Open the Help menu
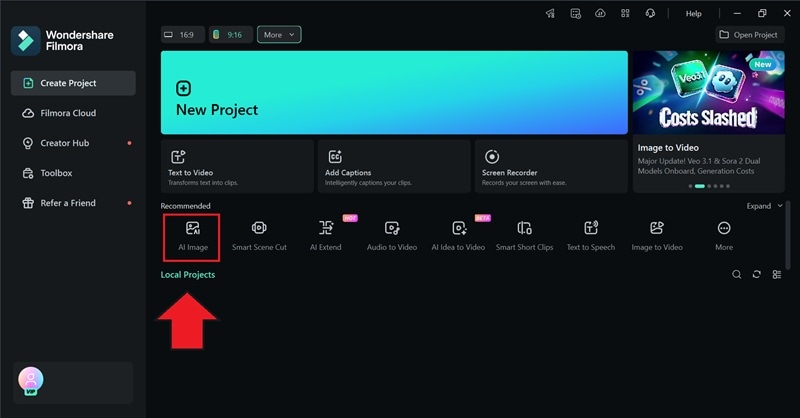The height and width of the screenshot is (418, 800). tap(693, 14)
